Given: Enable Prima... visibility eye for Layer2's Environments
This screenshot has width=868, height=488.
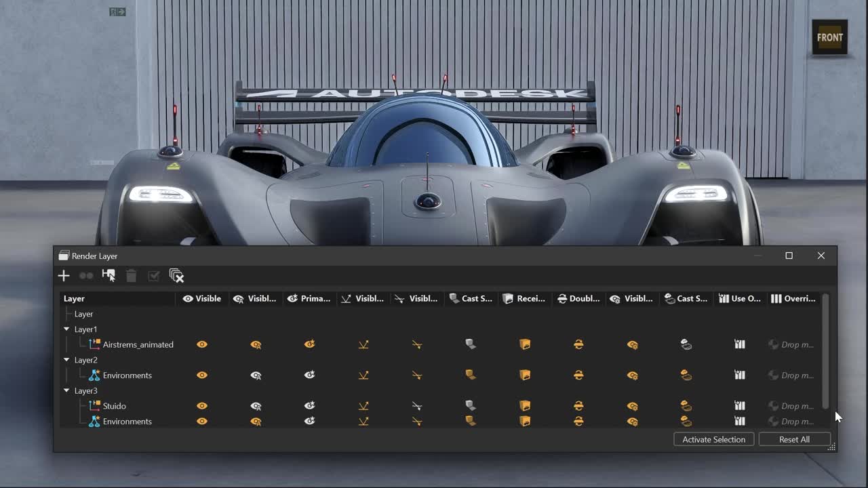Looking at the screenshot, I should (309, 375).
